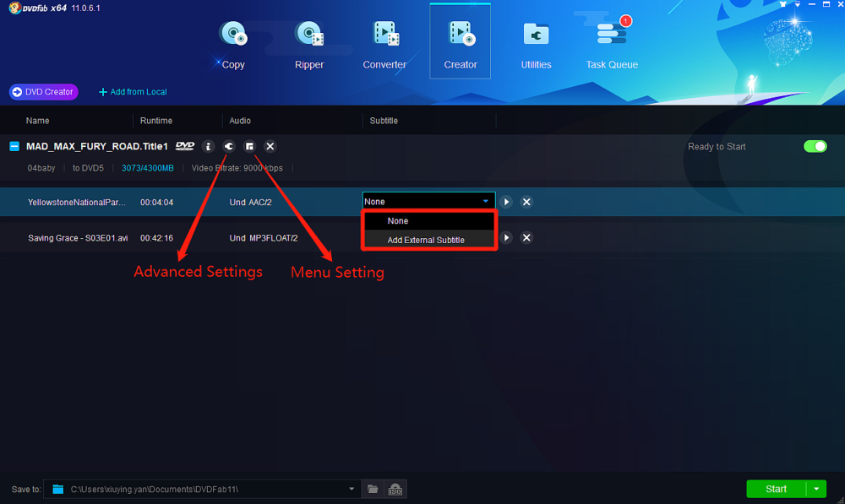Click the 3073/4300MB size value
This screenshot has width=845, height=504.
pyautogui.click(x=148, y=168)
